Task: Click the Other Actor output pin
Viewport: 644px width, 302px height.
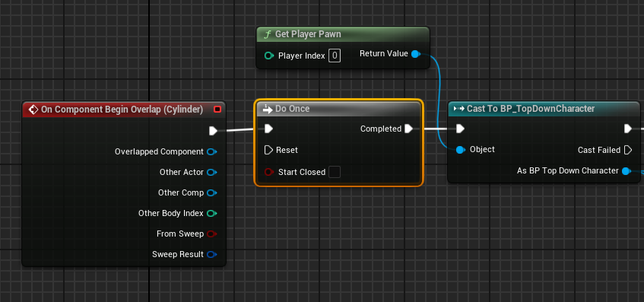Action: click(211, 172)
